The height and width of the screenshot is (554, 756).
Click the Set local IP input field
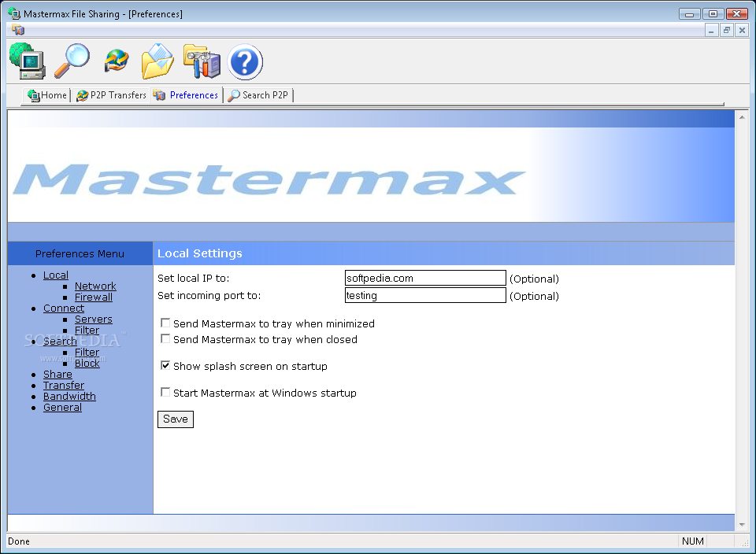tap(425, 278)
